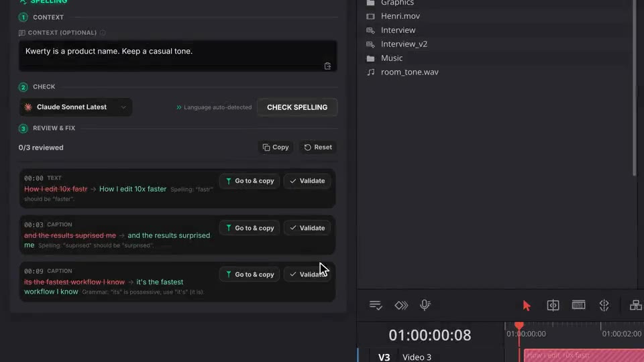Click the insert clip icon at toolbar edge
This screenshot has width=644, height=362.
pyautogui.click(x=636, y=306)
